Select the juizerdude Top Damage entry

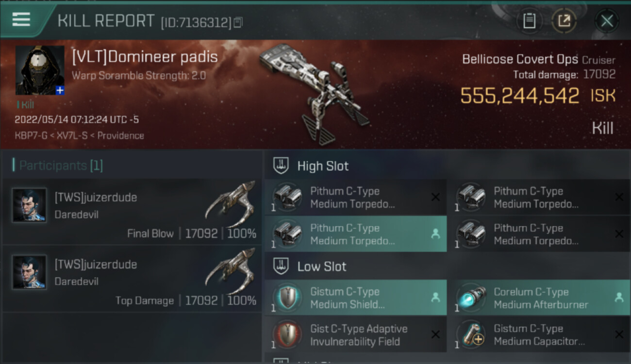tap(132, 278)
